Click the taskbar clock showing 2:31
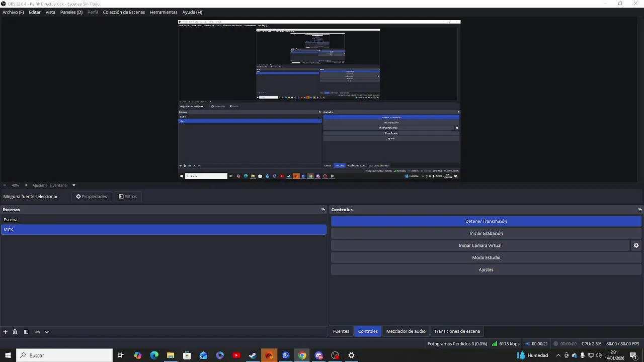 (614, 355)
